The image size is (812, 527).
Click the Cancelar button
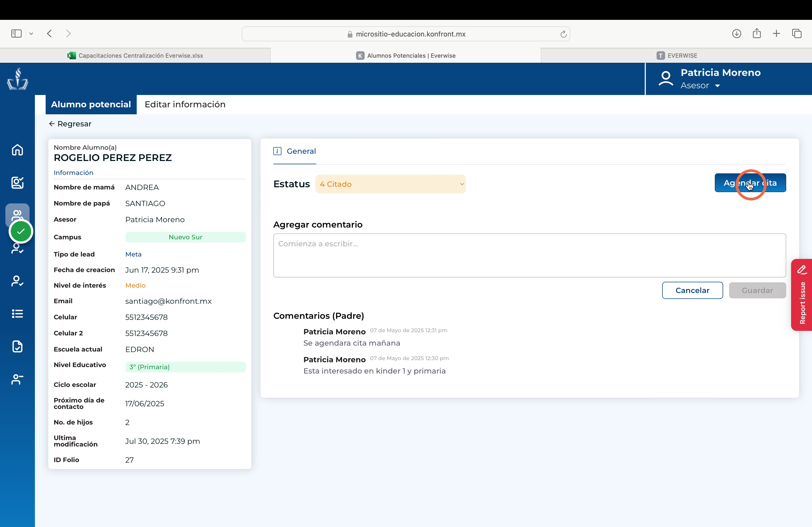coord(692,290)
